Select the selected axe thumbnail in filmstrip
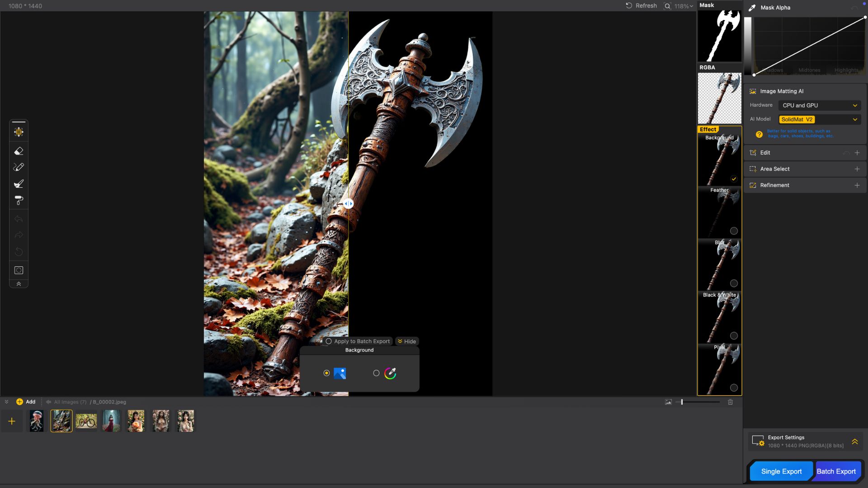 (x=61, y=421)
